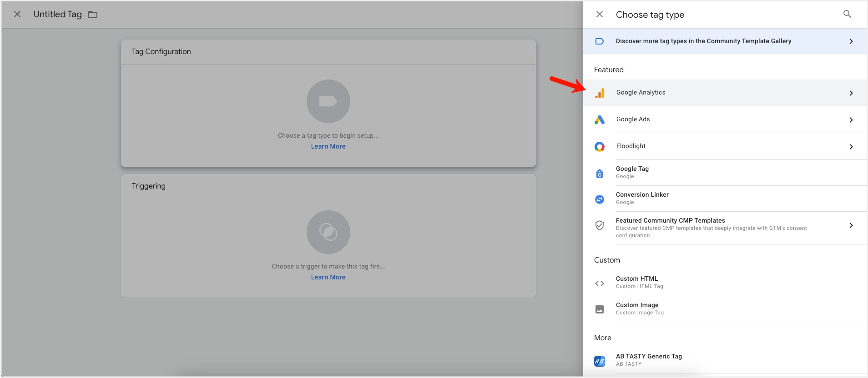The image size is (868, 378).
Task: Expand Community Template Gallery chevron
Action: 851,41
